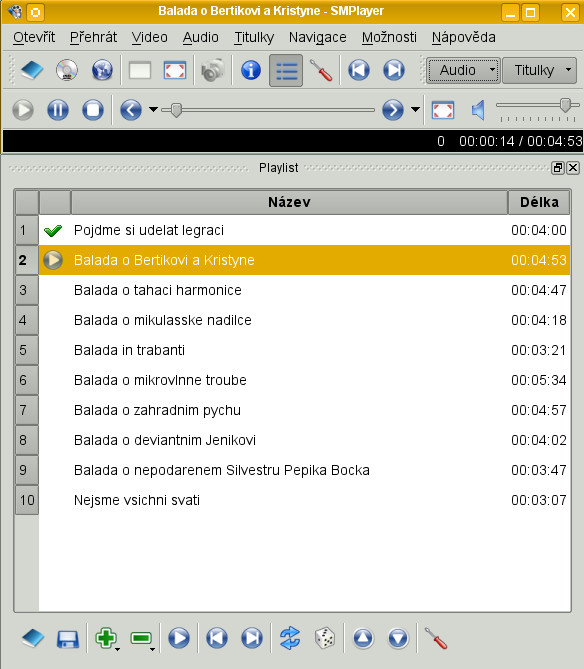Stop playback with the stop button

[x=93, y=110]
